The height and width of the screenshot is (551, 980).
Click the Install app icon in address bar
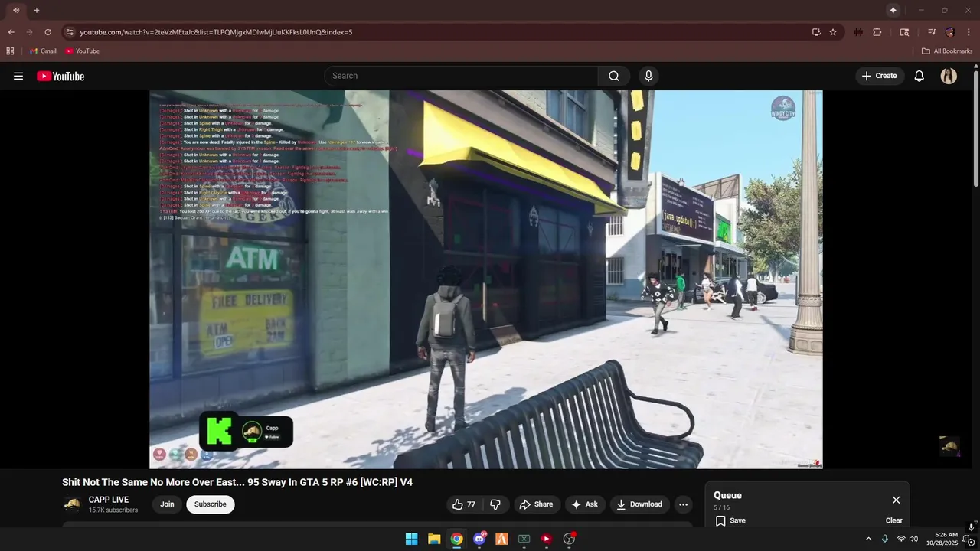pos(816,32)
